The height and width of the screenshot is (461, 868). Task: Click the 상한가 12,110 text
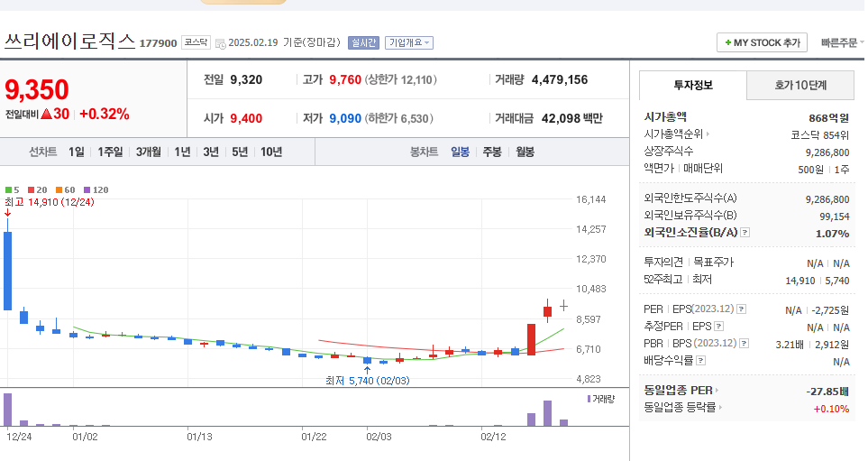click(401, 79)
